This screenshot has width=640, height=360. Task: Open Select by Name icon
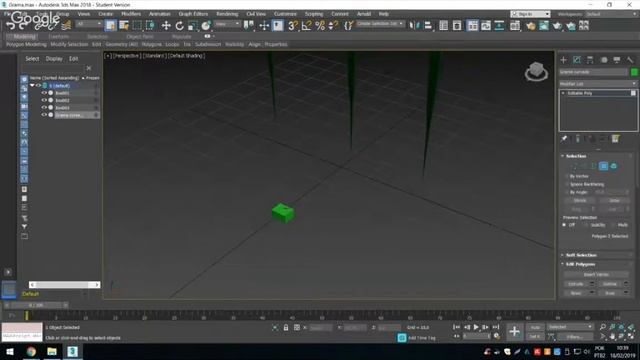pyautogui.click(x=124, y=26)
